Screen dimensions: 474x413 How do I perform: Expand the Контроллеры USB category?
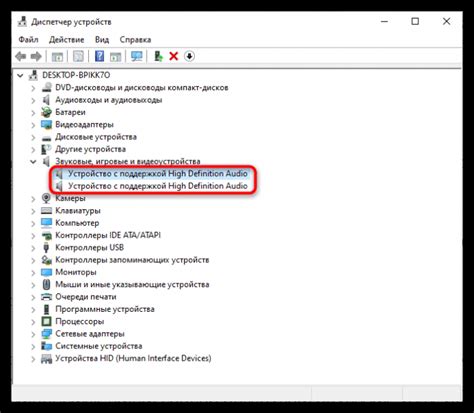pyautogui.click(x=33, y=248)
